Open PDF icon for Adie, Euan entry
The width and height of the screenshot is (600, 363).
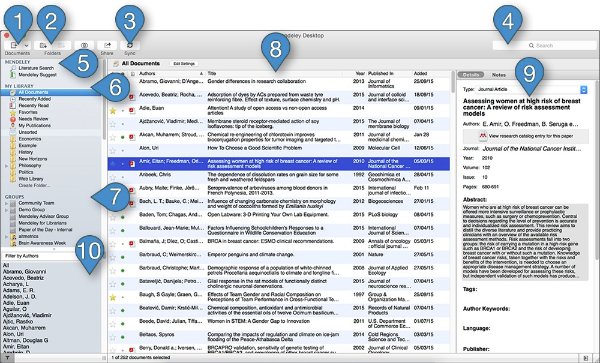(x=132, y=111)
